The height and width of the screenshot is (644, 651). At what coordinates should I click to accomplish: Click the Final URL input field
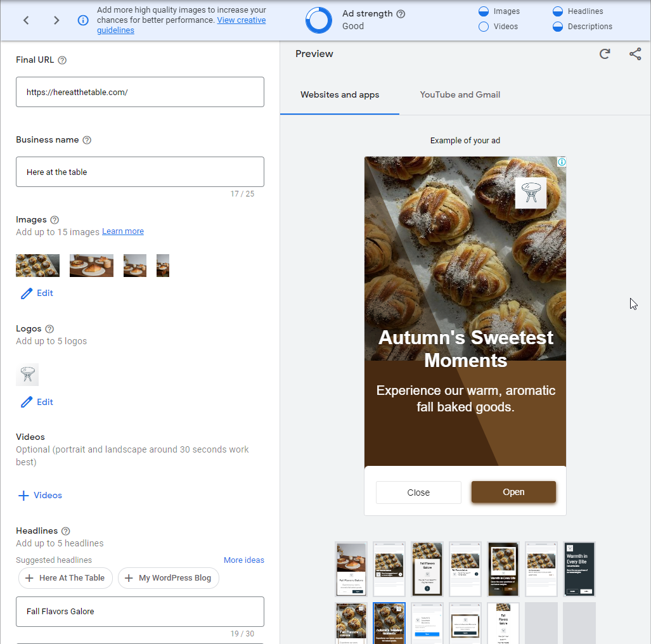pyautogui.click(x=139, y=91)
